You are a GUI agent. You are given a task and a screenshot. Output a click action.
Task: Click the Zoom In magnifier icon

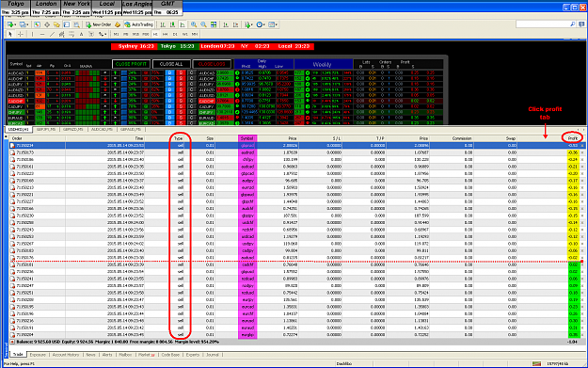pyautogui.click(x=194, y=24)
